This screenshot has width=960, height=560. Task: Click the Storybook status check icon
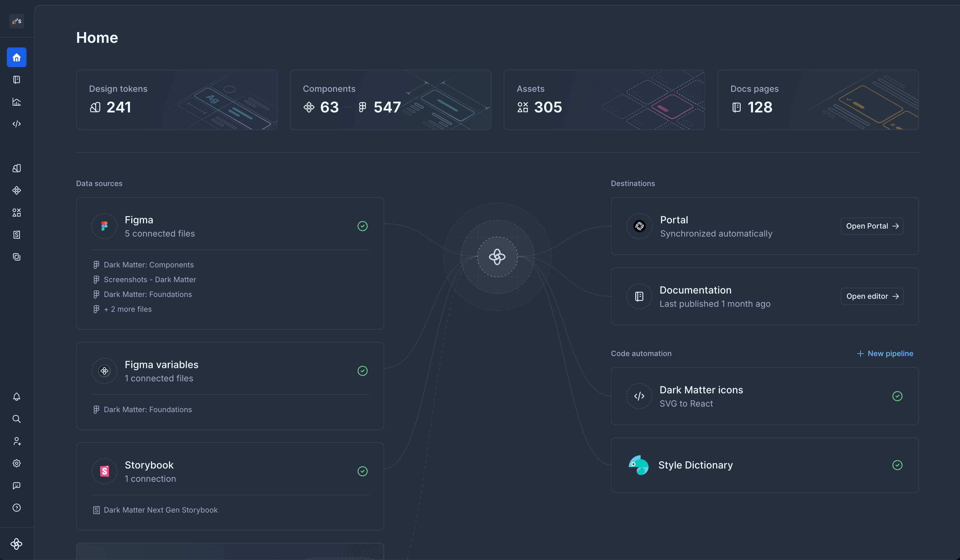362,471
